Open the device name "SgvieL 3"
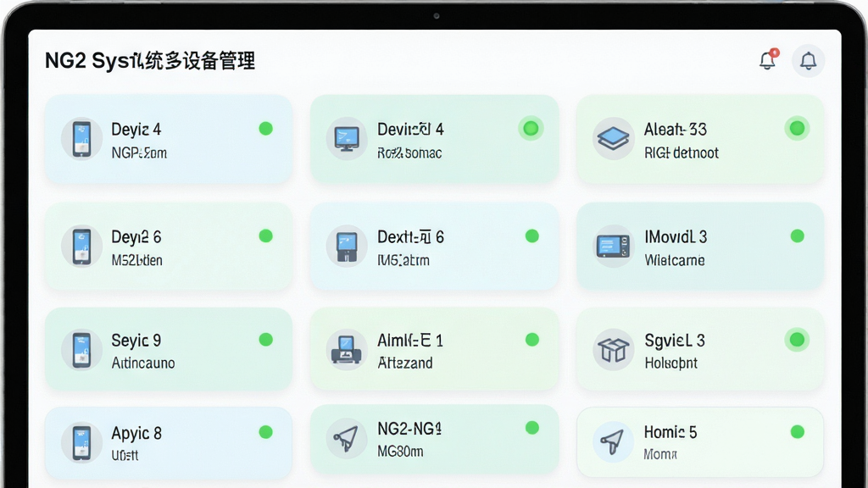This screenshot has height=488, width=868. point(675,341)
